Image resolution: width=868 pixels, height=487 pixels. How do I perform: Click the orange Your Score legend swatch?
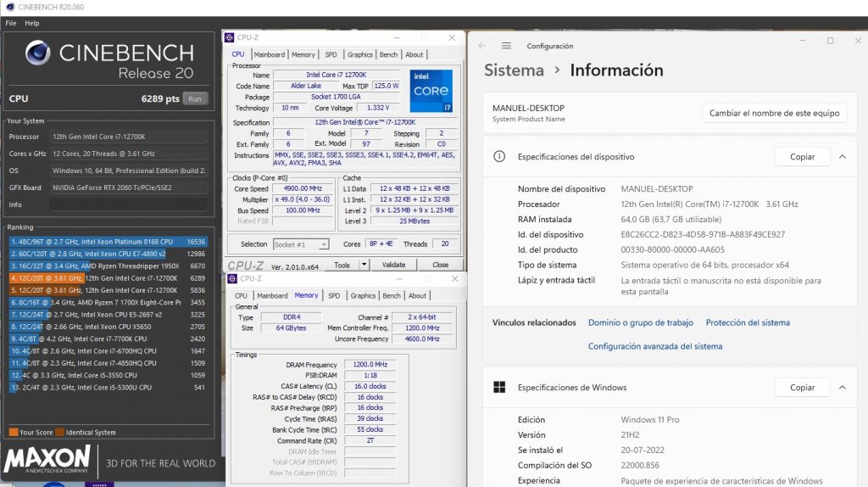point(14,432)
